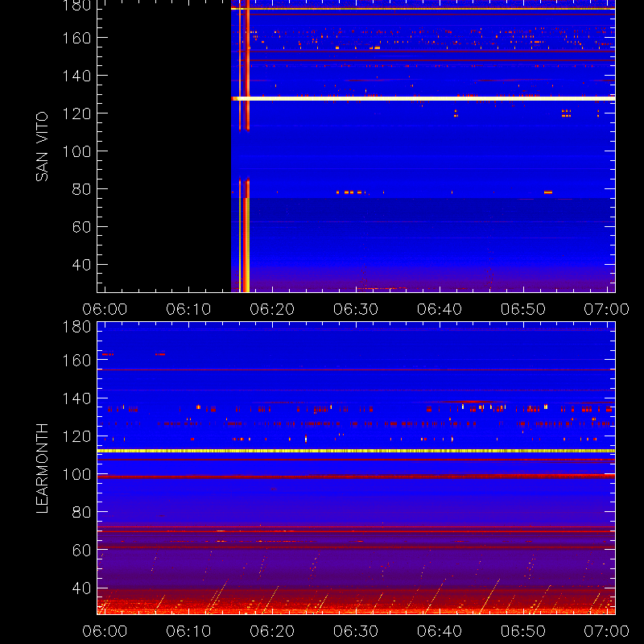Select the 140 tick label on San Vito axis
Image resolution: width=644 pixels, height=644 pixels.
[x=76, y=76]
